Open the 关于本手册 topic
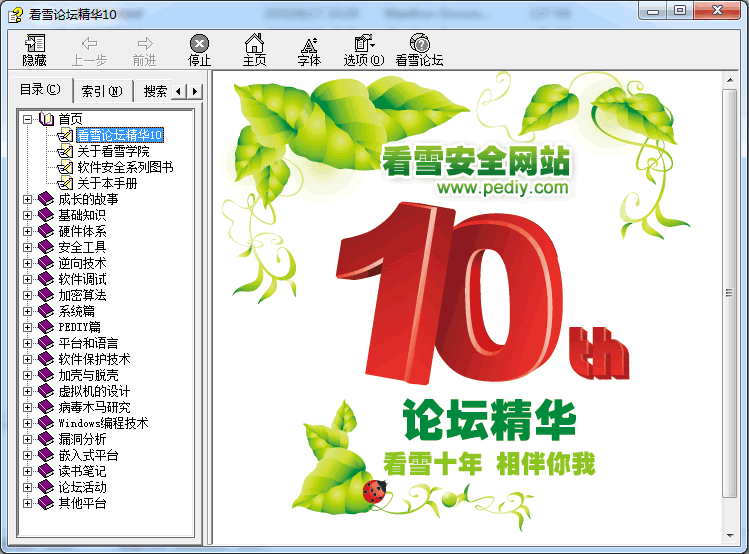Screen dimensions: 749x554 coord(107,183)
